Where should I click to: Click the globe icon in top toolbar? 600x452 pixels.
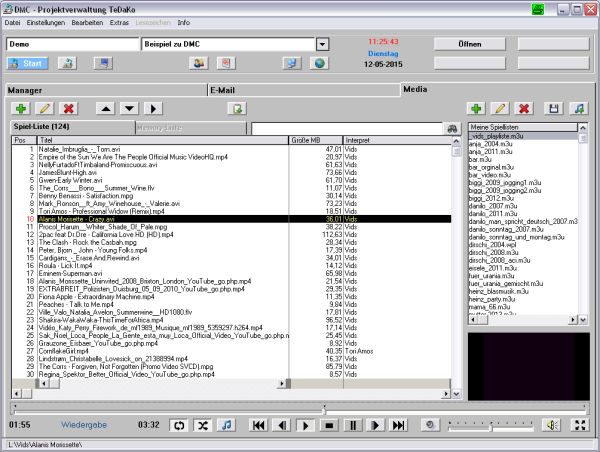pyautogui.click(x=320, y=63)
